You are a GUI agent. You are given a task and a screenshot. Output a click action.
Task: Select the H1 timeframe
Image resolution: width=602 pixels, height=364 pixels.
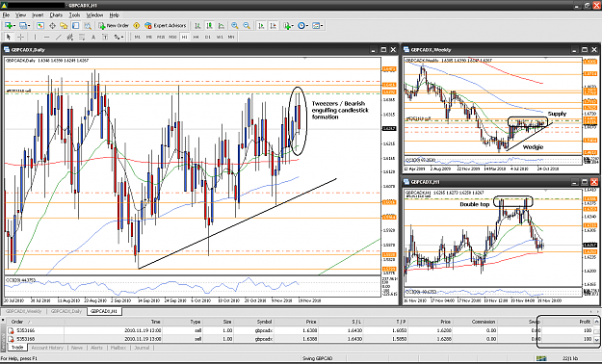pos(184,37)
